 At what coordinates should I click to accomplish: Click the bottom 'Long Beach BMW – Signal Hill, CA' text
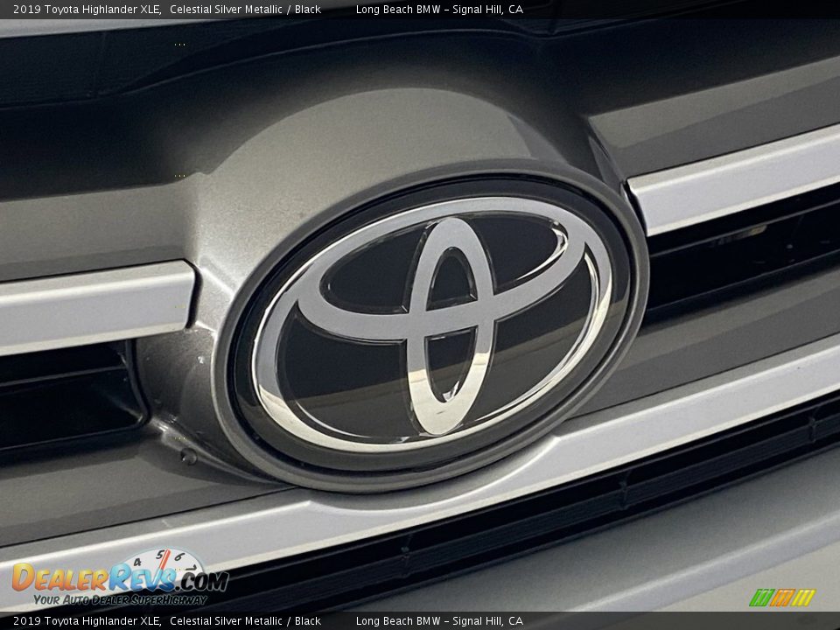click(x=439, y=621)
